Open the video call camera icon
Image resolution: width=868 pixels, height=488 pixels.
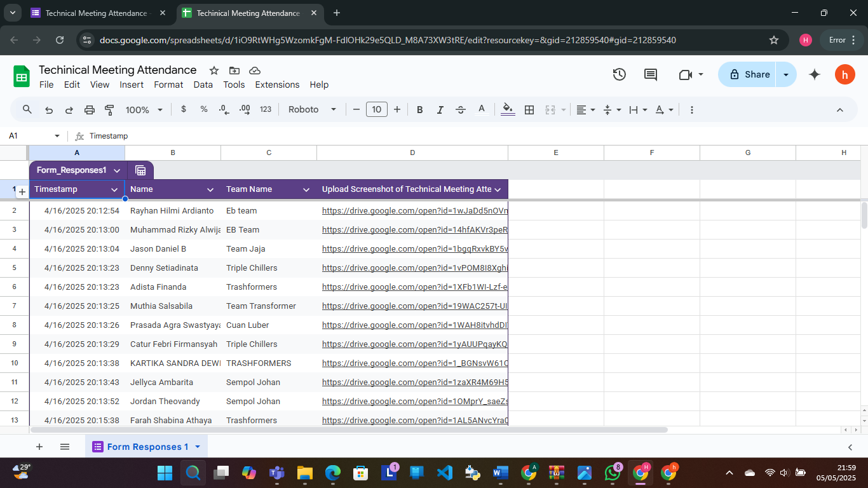(x=685, y=74)
